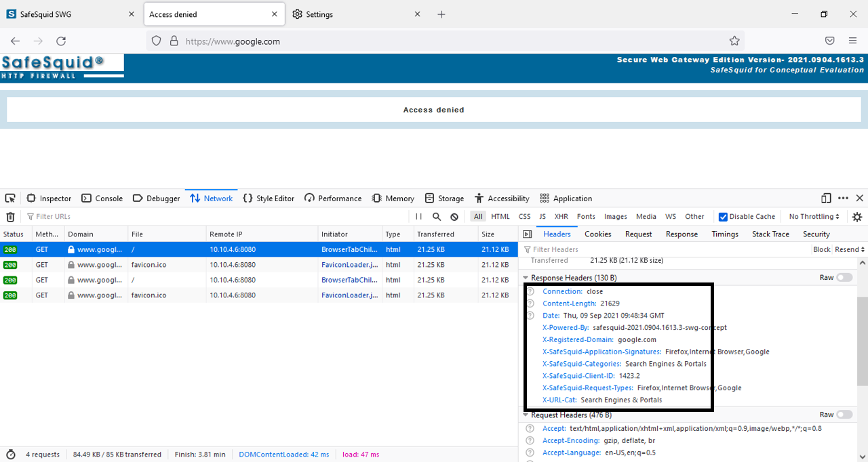Viewport: 868px width, 462px height.
Task: Filter requests by HTML type
Action: coord(500,217)
